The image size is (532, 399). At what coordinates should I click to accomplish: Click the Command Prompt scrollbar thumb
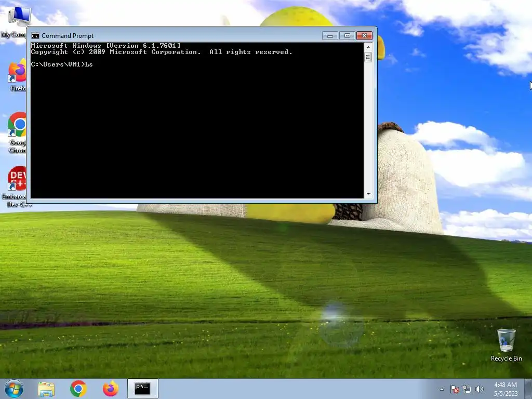tap(368, 57)
